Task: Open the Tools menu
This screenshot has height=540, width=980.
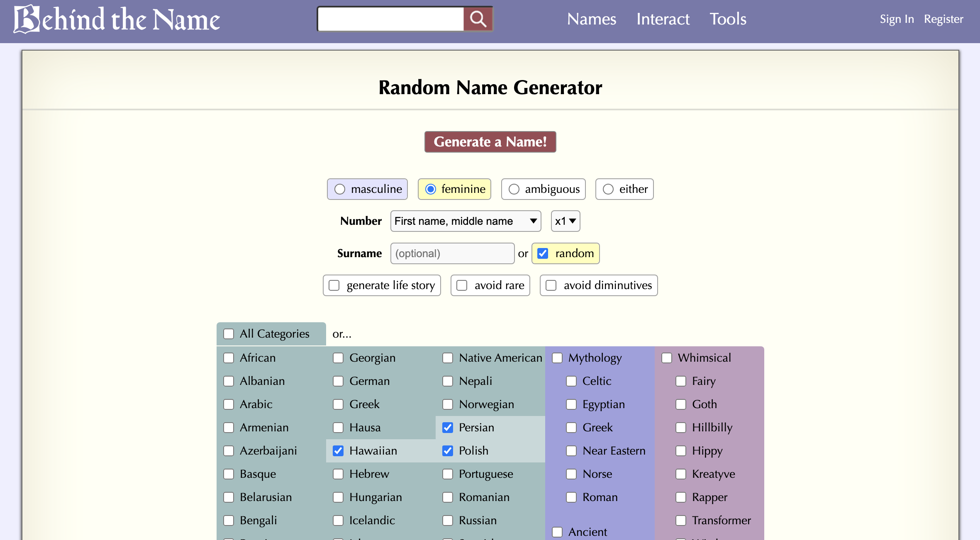Action: [728, 19]
